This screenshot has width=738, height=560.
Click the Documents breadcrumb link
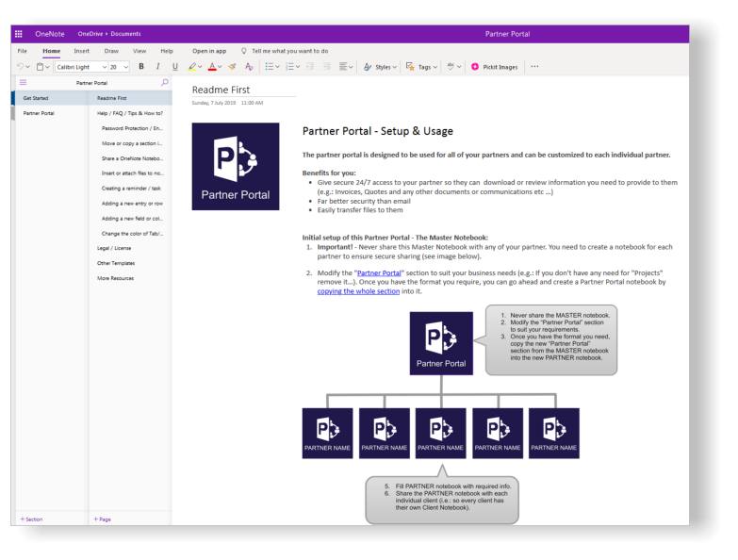pos(125,34)
